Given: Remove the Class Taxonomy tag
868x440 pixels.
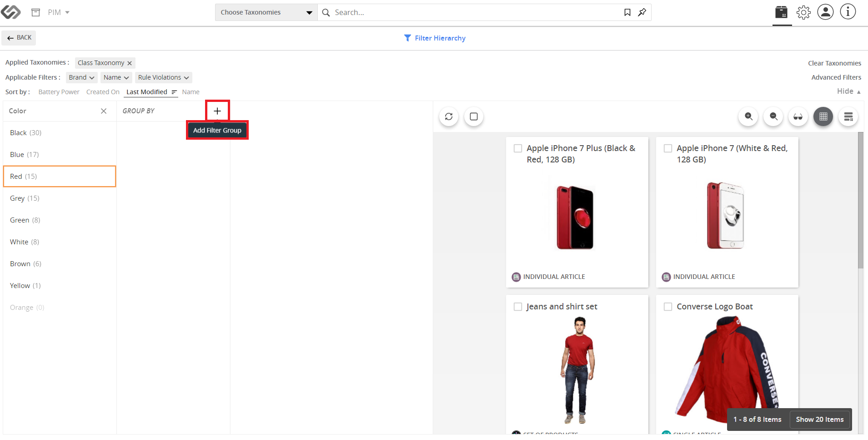Looking at the screenshot, I should tap(130, 63).
